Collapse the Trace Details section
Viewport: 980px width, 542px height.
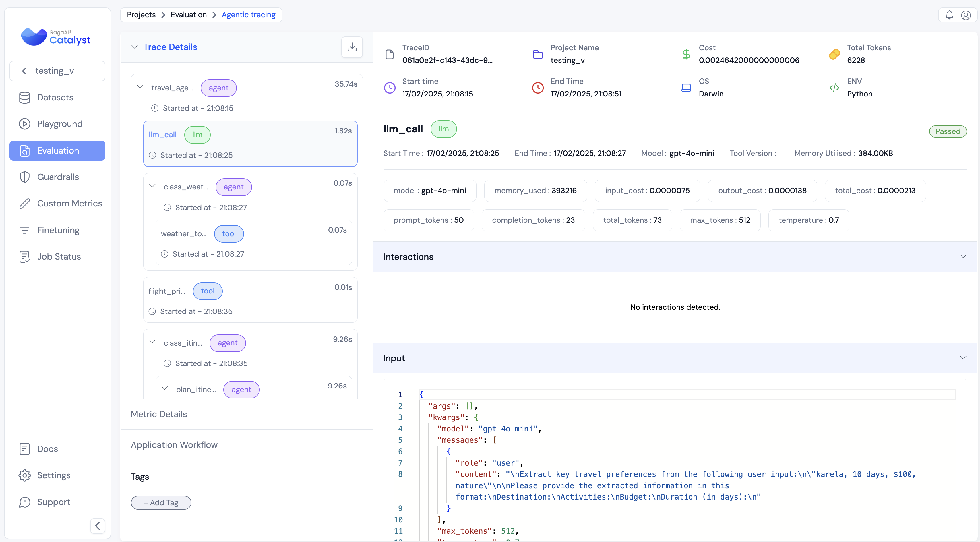pyautogui.click(x=134, y=47)
